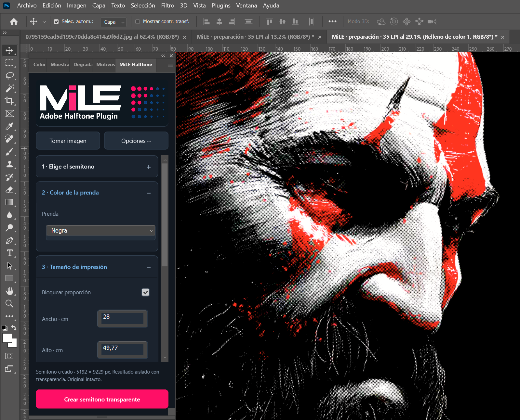Select the Gradient tool

tap(9, 202)
